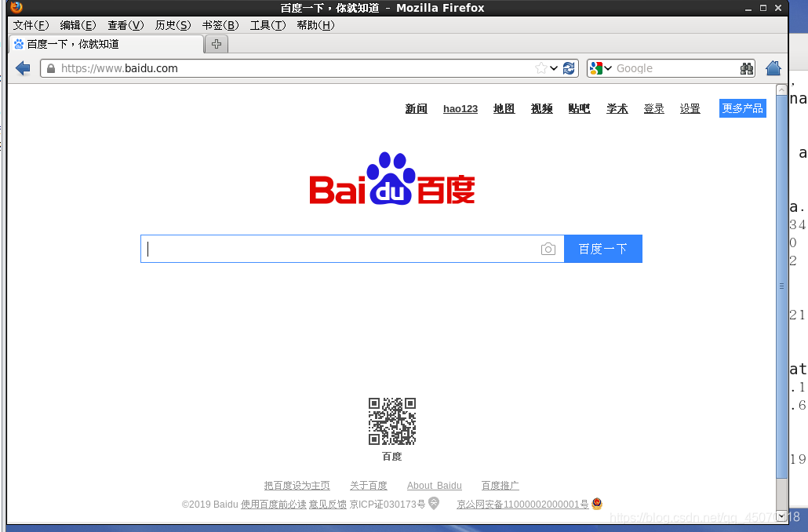Click the 设置 settings link
The height and width of the screenshot is (532, 808).
point(690,109)
